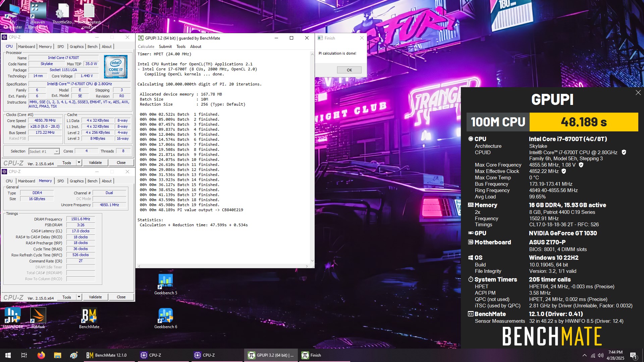The image size is (644, 362).
Task: Open the notification center icon
Action: point(633,355)
